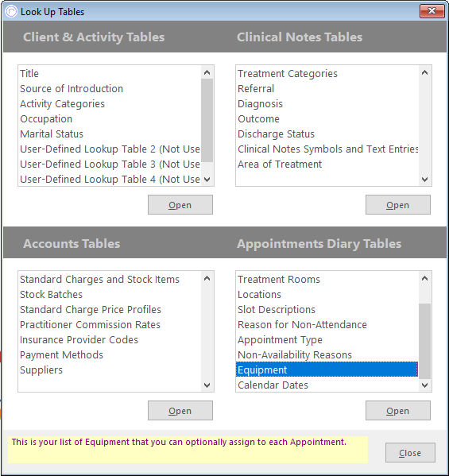The height and width of the screenshot is (476, 449).
Task: Click up arrow of Client & Activity list scrollbar
Action: coord(207,72)
